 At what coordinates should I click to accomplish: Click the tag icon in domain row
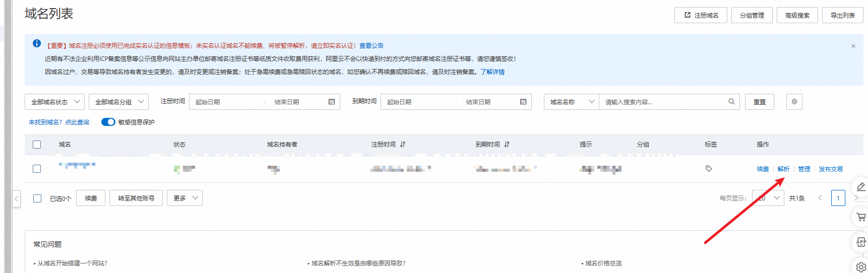coord(709,169)
